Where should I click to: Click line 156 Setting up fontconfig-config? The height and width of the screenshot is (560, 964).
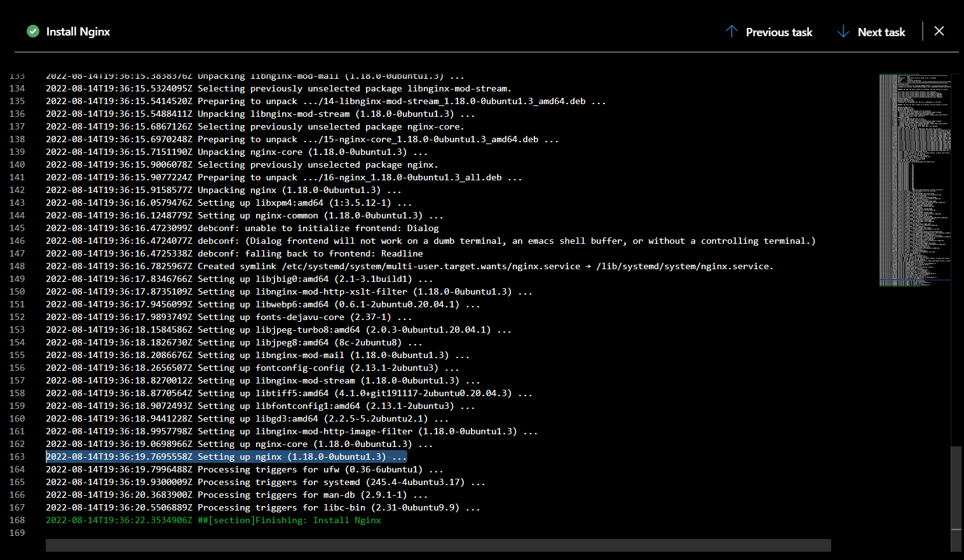[x=252, y=368]
